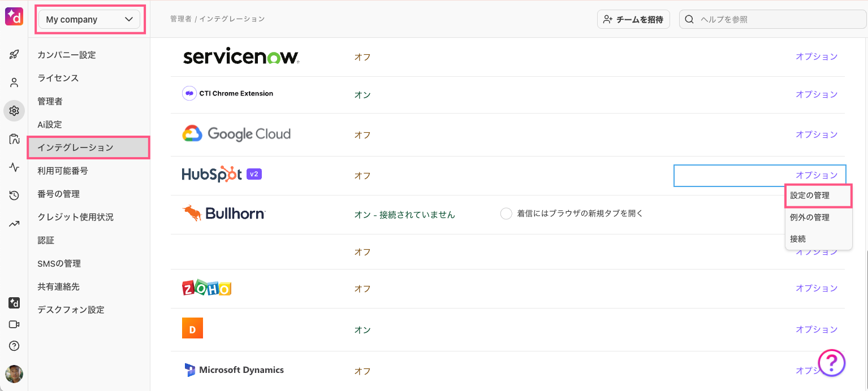Choose 接続 from options menu
This screenshot has height=391, width=868.
[x=818, y=239]
